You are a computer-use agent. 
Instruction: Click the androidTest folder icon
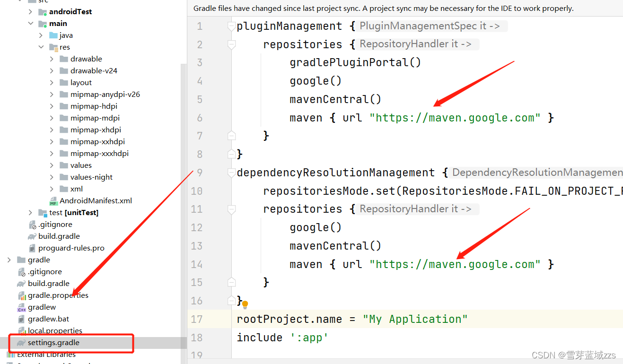pos(43,11)
